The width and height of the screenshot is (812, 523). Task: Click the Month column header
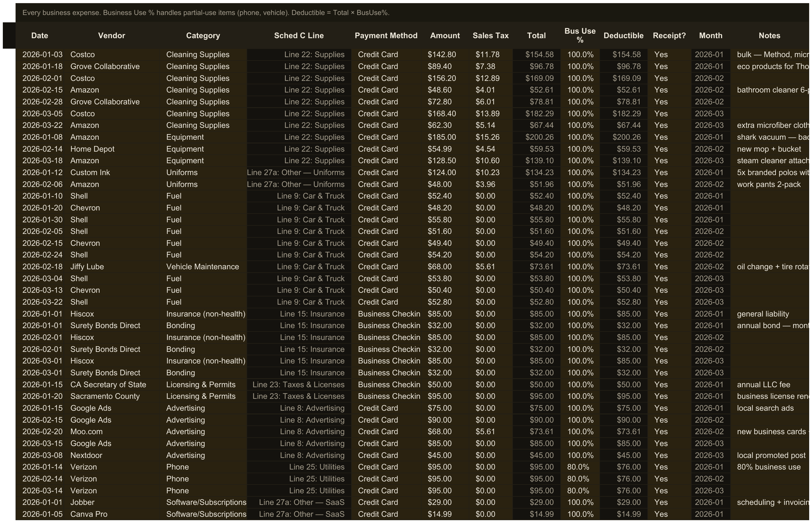click(x=710, y=36)
